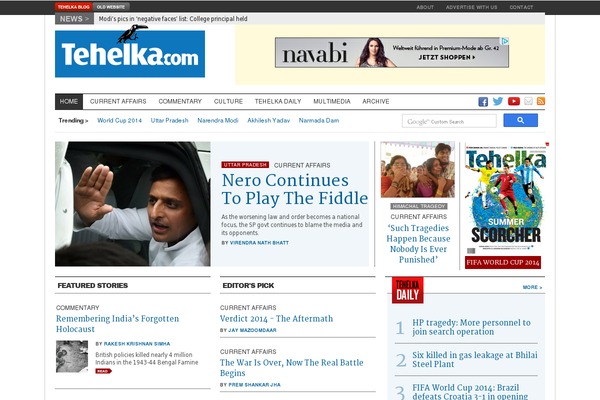The image size is (600, 400).
Task: Open the Tehelka Facebook page icon
Action: 483,101
